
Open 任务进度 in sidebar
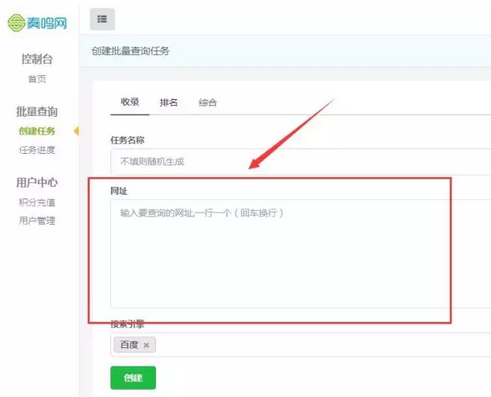pos(37,150)
